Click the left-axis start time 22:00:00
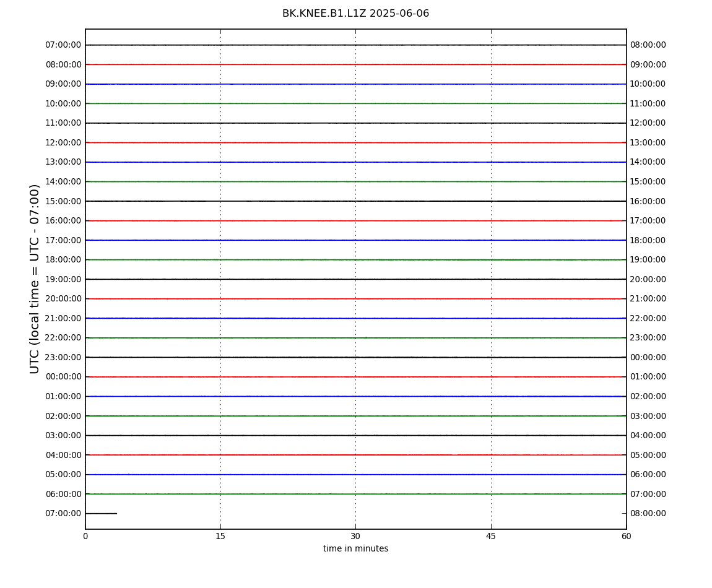Image resolution: width=712 pixels, height=588 pixels. (x=64, y=338)
